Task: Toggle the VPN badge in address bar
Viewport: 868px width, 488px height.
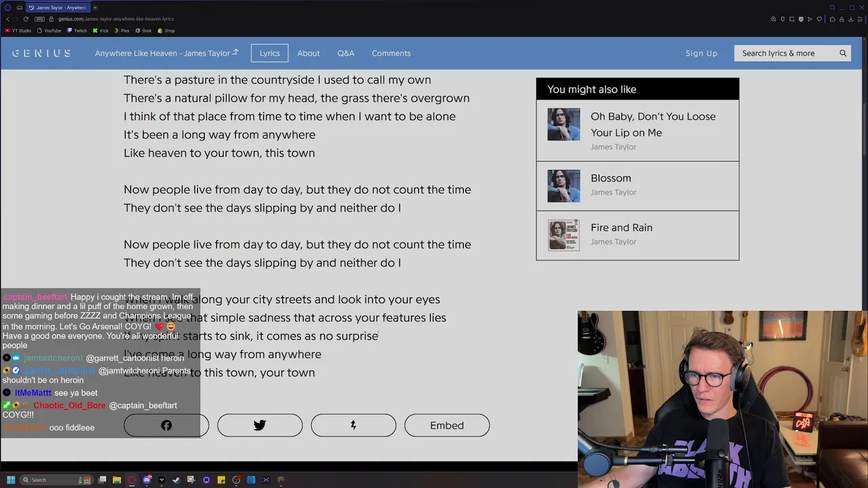Action: 39,19
